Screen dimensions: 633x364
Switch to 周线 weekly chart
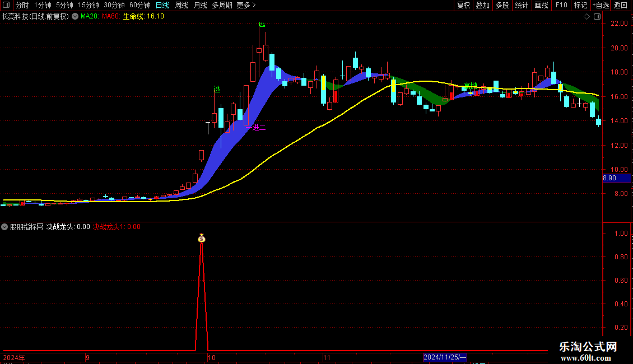181,5
